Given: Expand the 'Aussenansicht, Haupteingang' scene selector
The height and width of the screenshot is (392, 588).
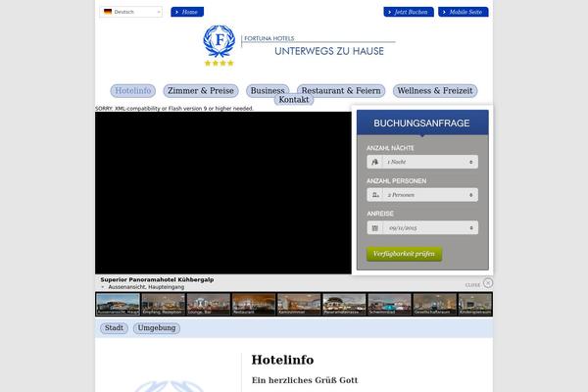Looking at the screenshot, I should (146, 287).
